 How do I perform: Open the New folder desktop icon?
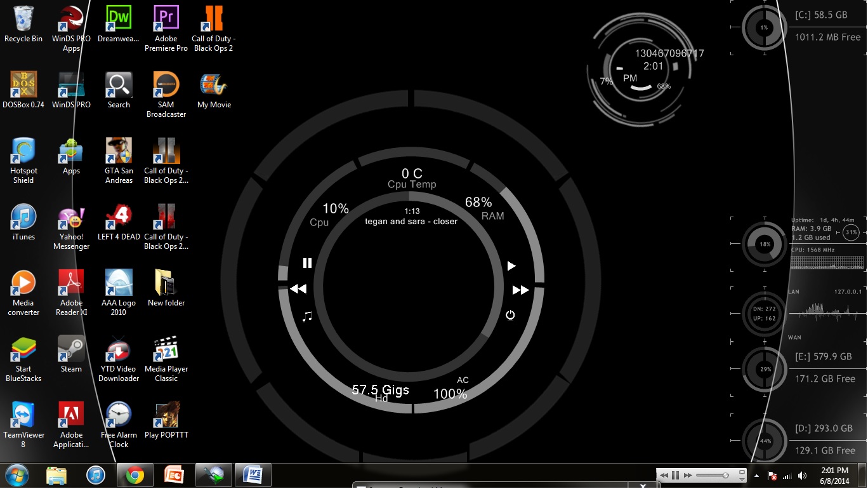tap(166, 289)
